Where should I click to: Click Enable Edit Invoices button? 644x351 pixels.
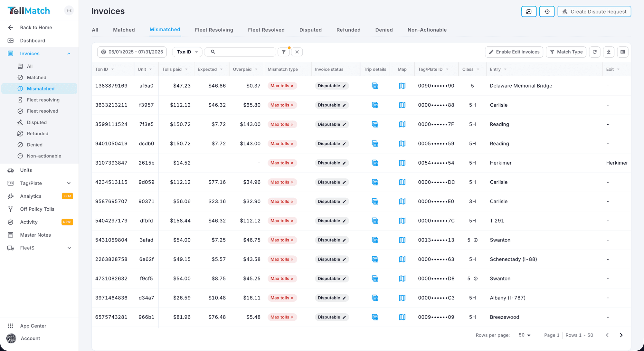pyautogui.click(x=514, y=52)
